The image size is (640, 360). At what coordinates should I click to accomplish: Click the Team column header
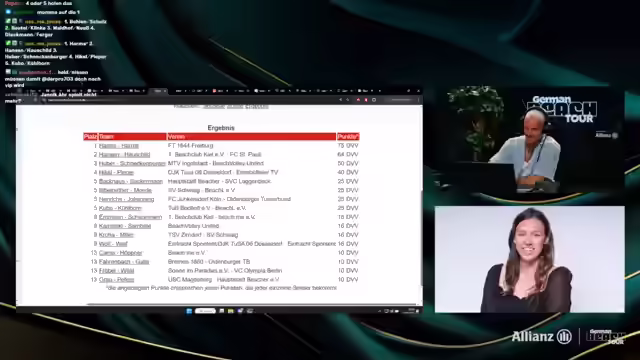click(x=132, y=137)
